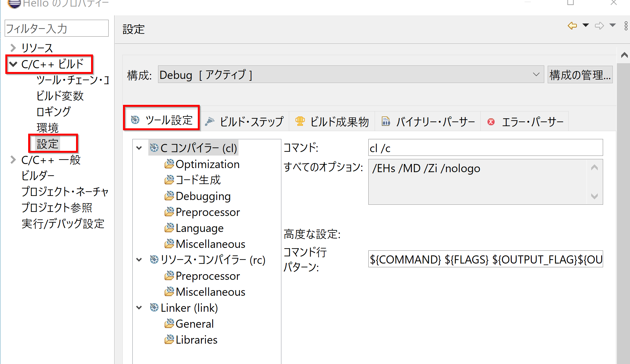This screenshot has width=630, height=364.
Task: Click the Optimization folder icon
Action: click(x=169, y=164)
